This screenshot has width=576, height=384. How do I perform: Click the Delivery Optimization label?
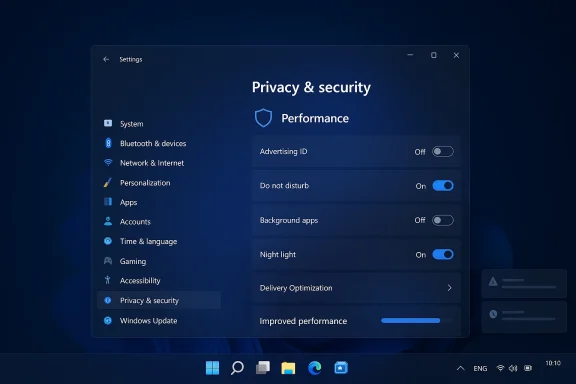click(296, 288)
